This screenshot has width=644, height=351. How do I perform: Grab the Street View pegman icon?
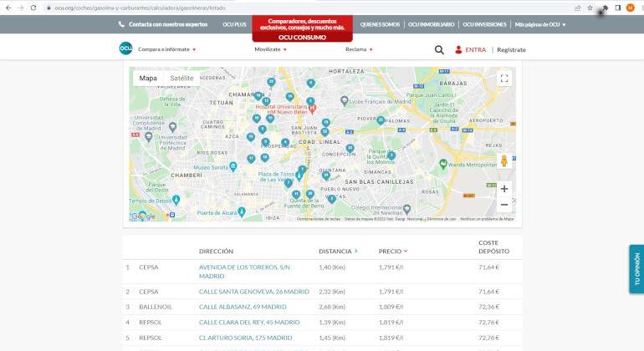(504, 161)
